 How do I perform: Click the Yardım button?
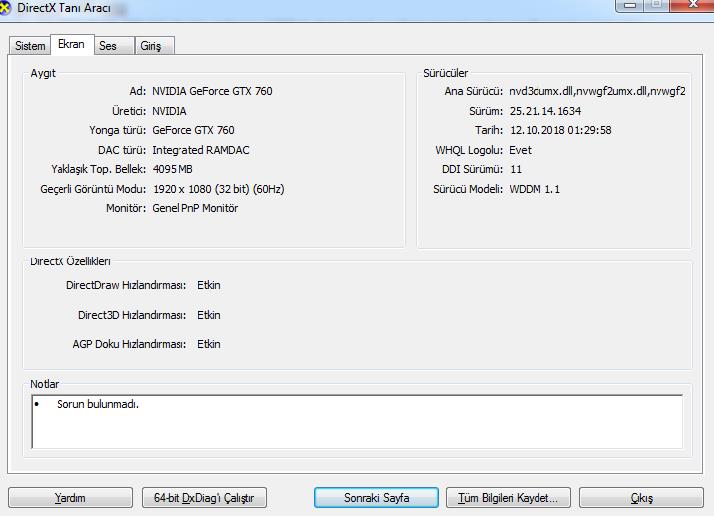coord(70,498)
